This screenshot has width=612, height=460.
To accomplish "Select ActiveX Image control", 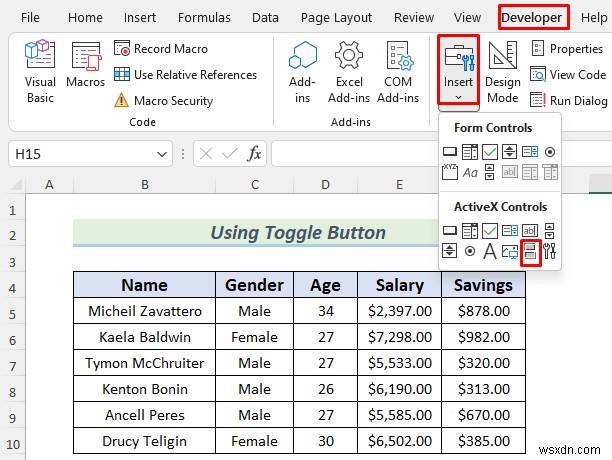I will (510, 252).
